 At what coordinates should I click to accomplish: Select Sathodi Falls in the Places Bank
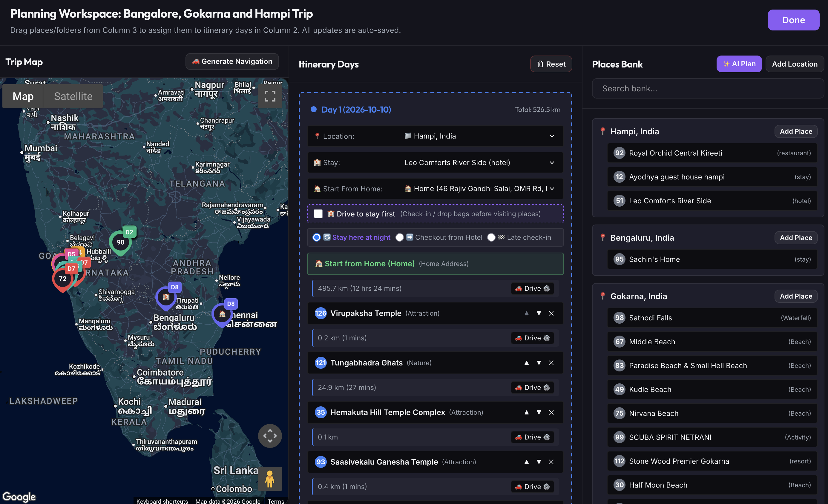(x=712, y=318)
